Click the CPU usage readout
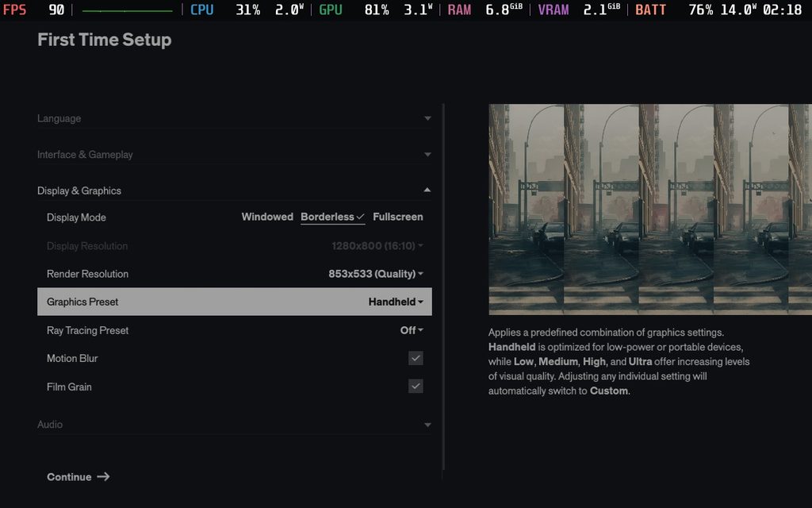This screenshot has width=812, height=508. tap(247, 10)
